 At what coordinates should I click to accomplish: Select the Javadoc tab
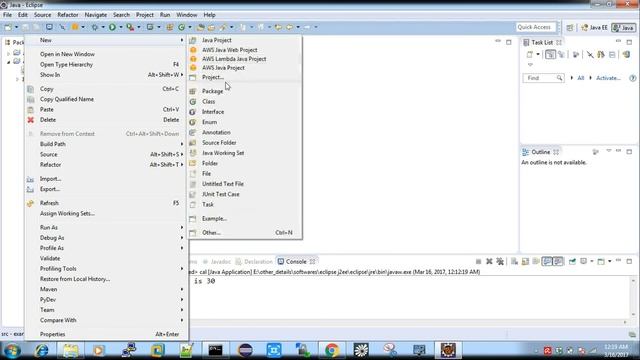coord(217,261)
